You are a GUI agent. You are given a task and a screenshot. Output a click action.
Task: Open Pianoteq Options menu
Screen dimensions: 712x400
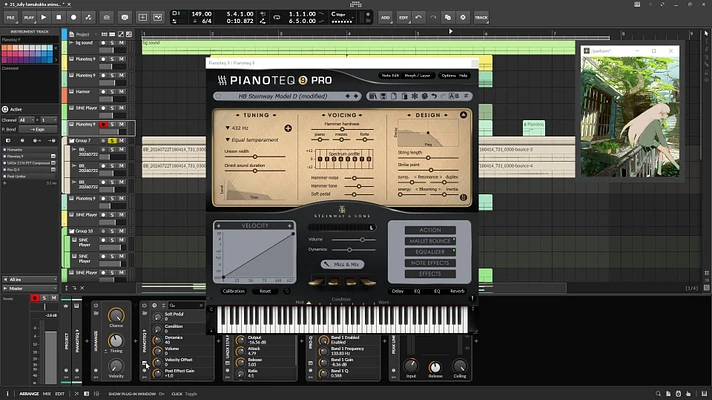click(448, 75)
